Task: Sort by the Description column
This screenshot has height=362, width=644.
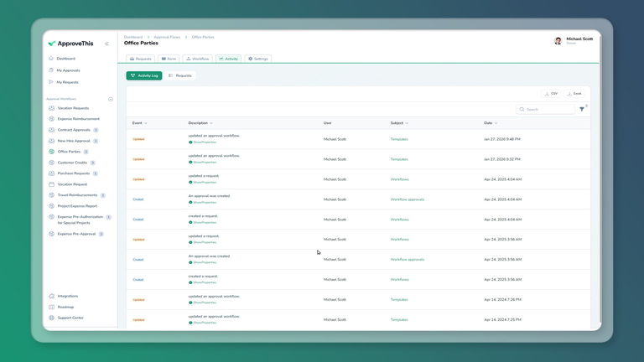Action: 200,123
